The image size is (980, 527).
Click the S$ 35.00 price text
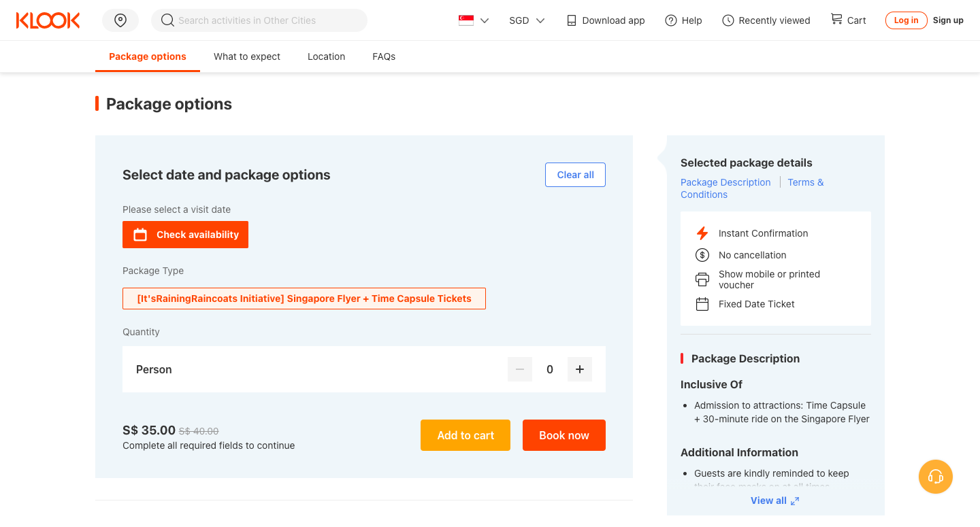coord(149,430)
